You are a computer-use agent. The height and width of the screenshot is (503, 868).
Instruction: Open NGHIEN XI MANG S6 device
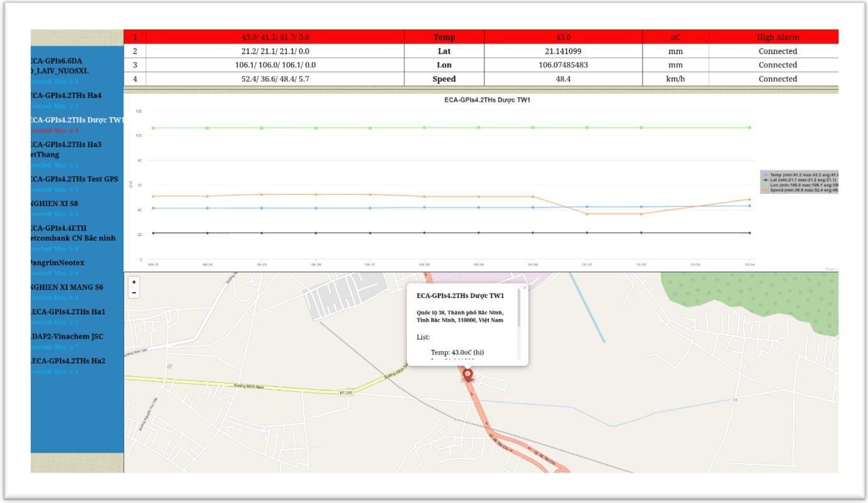[x=67, y=288]
